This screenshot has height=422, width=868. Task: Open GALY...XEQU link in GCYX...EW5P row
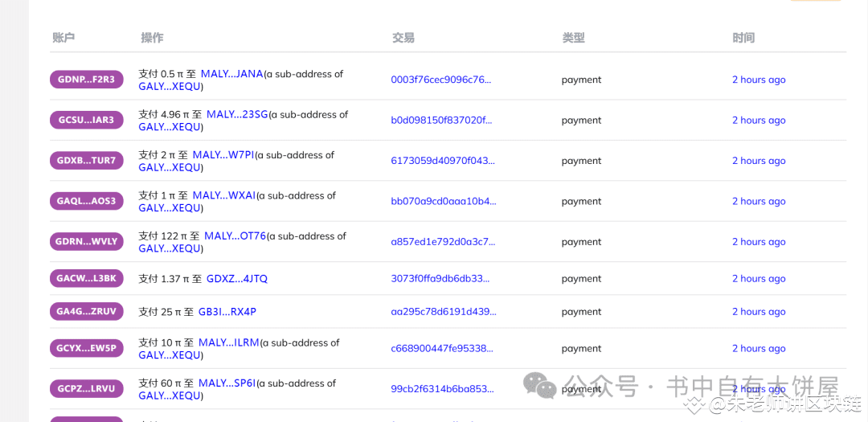coord(170,355)
